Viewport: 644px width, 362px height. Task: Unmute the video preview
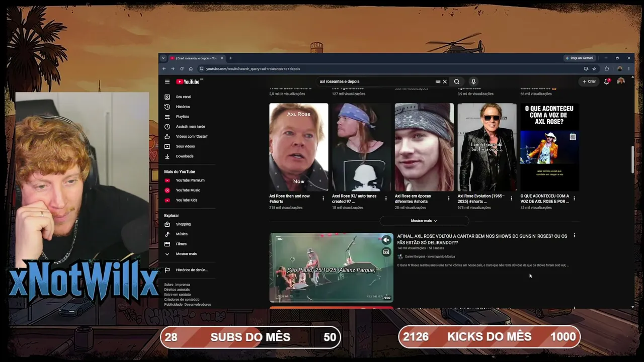(x=386, y=240)
